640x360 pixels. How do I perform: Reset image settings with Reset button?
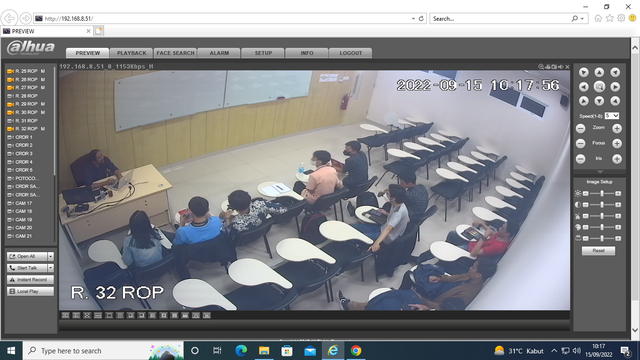point(598,251)
